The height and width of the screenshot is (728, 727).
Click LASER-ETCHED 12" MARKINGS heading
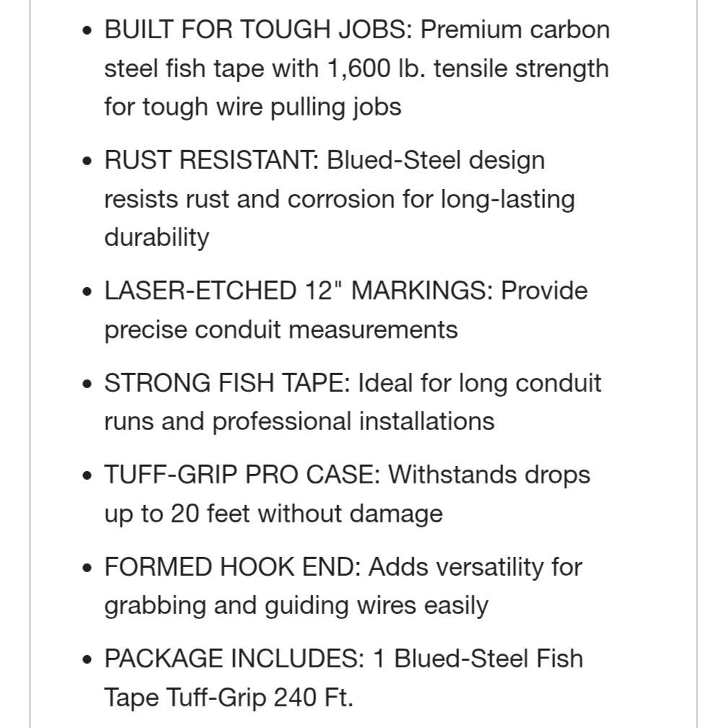tap(298, 291)
